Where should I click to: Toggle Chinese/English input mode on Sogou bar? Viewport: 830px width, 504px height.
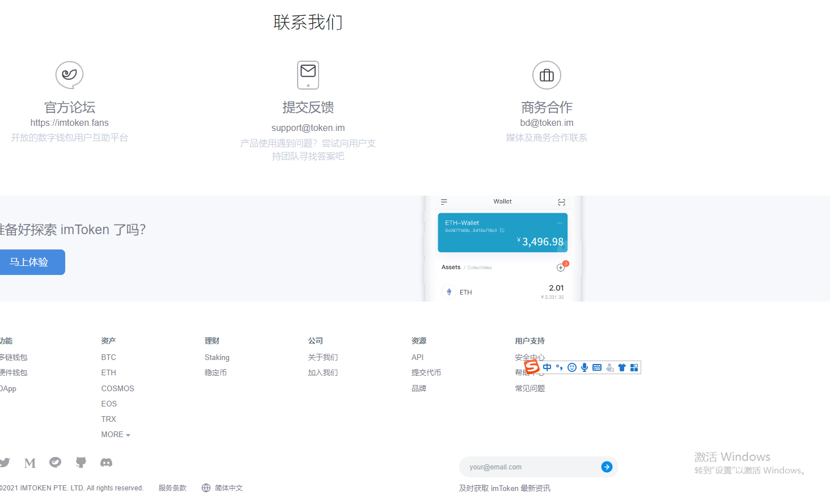(547, 367)
